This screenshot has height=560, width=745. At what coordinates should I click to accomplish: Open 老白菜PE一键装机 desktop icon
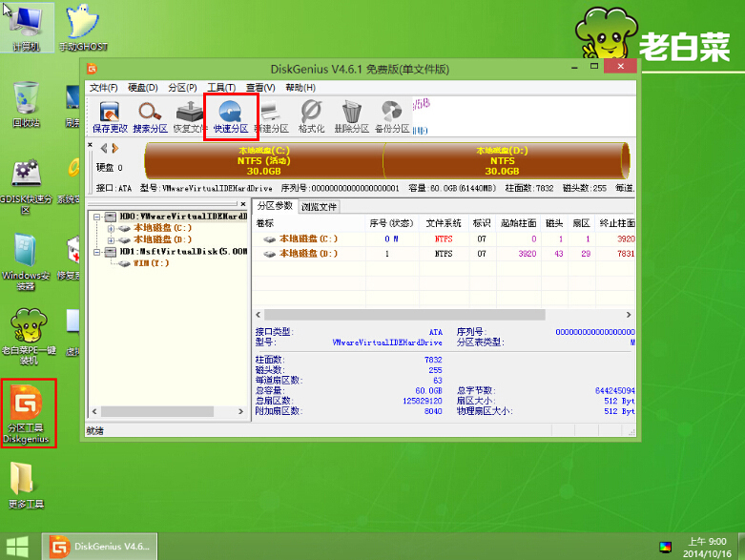pyautogui.click(x=29, y=336)
